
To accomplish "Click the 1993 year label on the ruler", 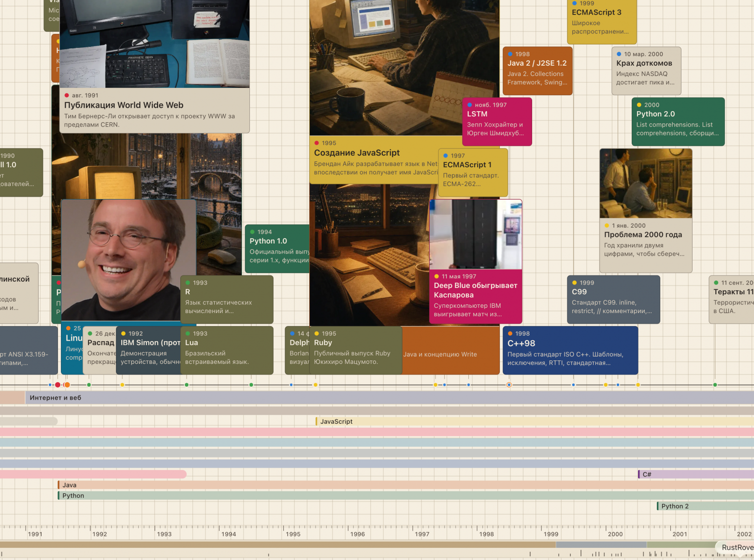I will [164, 534].
